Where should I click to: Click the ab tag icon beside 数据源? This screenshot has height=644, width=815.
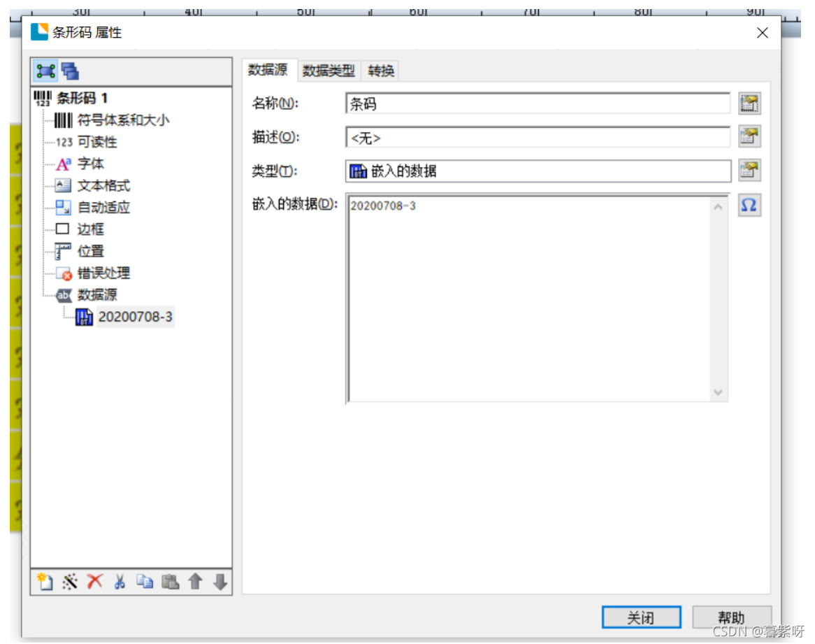pyautogui.click(x=64, y=295)
